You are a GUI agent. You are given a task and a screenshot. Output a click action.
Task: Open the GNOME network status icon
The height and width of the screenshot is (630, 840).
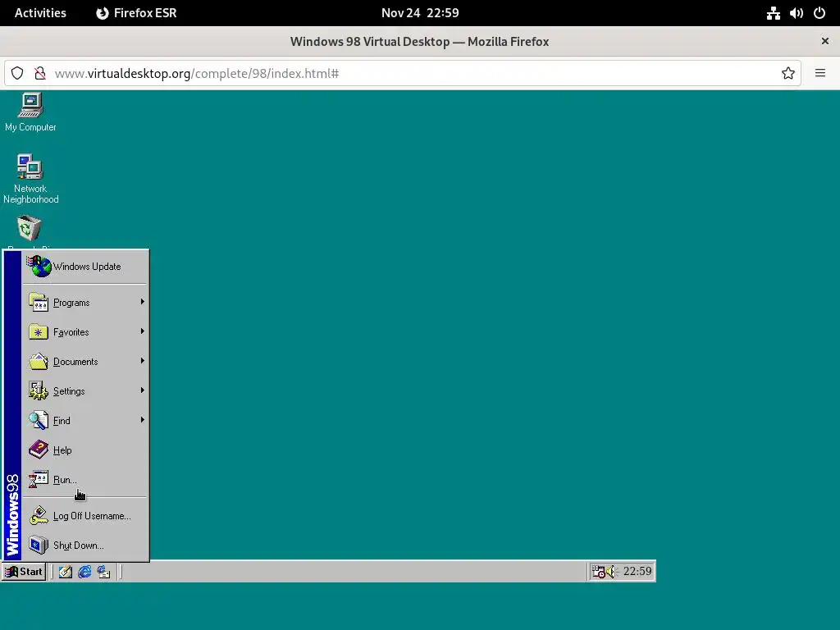[773, 13]
